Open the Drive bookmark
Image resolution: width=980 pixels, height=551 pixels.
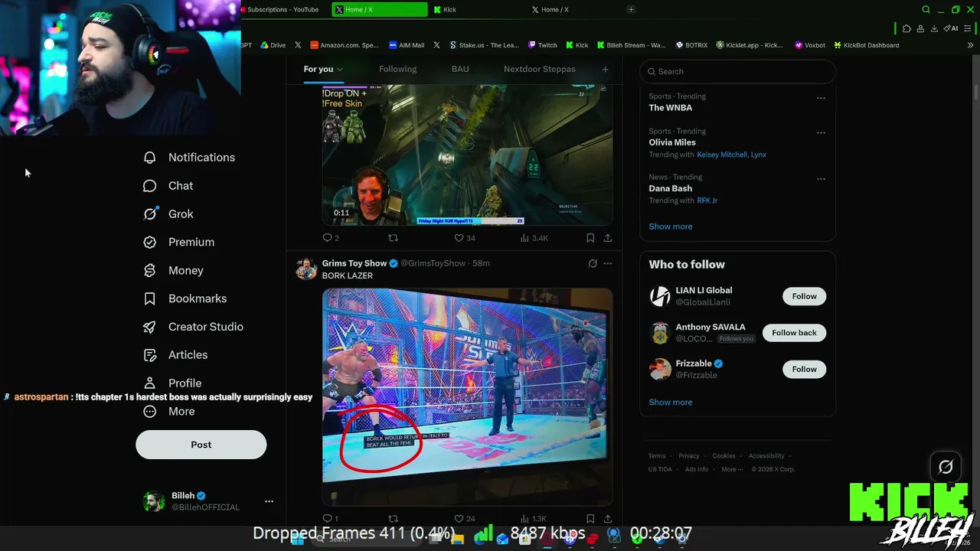273,45
